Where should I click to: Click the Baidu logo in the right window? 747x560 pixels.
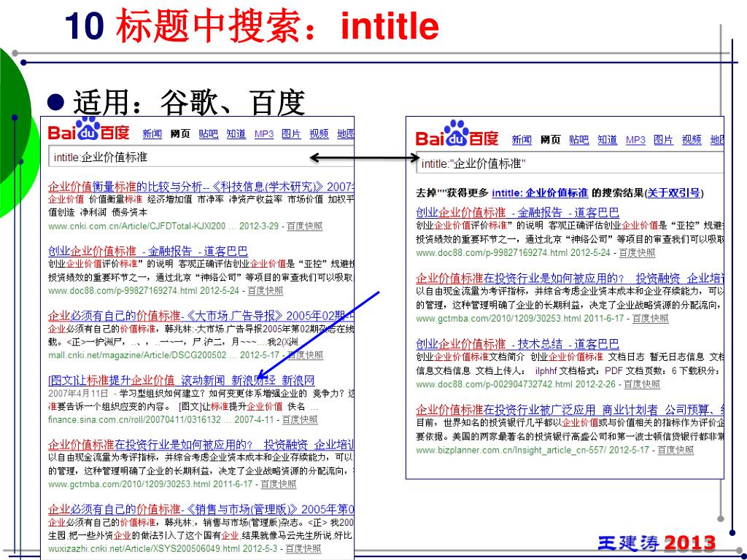coord(457,134)
